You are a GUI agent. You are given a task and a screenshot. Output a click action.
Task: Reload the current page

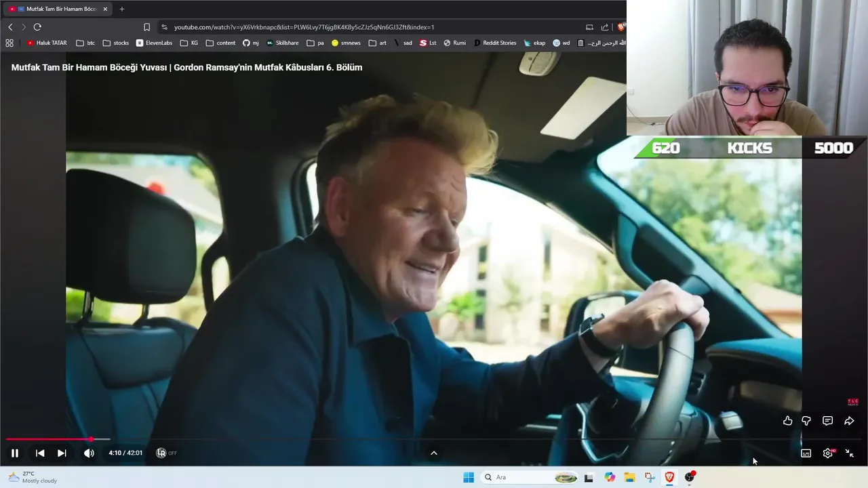37,27
